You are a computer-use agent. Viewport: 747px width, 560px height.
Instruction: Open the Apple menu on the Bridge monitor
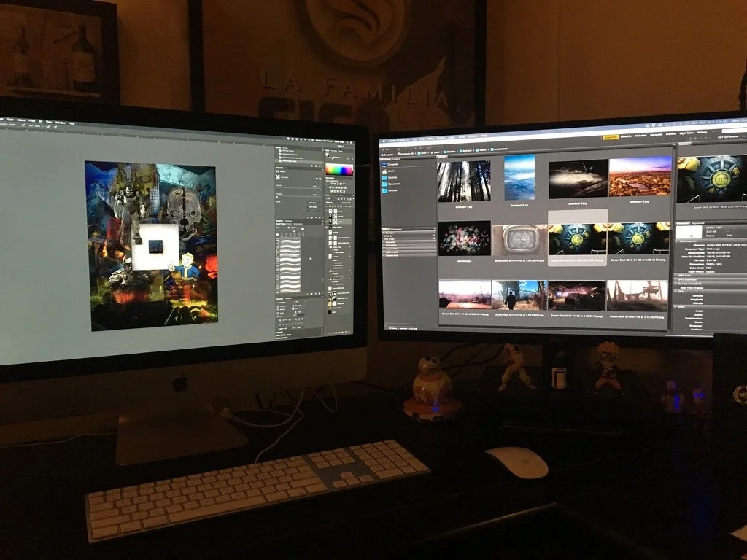pos(384,141)
